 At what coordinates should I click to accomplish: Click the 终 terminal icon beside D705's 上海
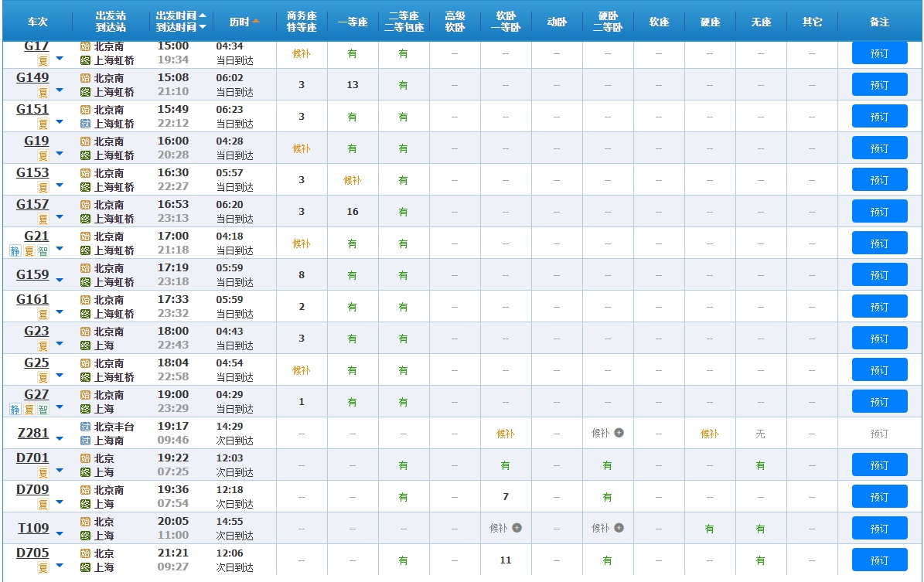click(x=86, y=567)
